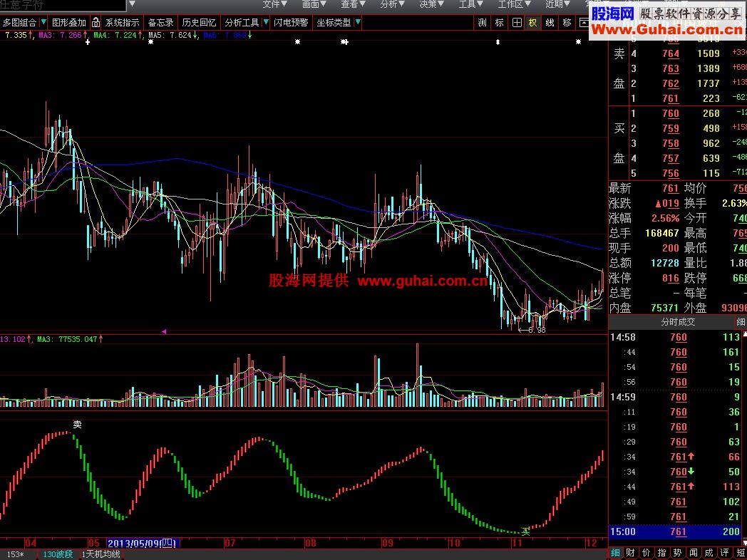747x560 pixels.
Task: Expand dropdown next to the code input box
Action: [133, 5]
